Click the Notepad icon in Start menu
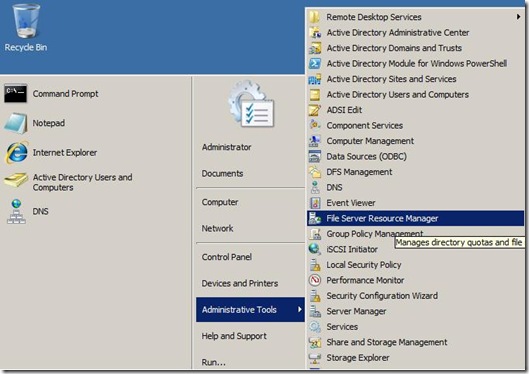Viewport: 529px width, 374px height. 16,123
